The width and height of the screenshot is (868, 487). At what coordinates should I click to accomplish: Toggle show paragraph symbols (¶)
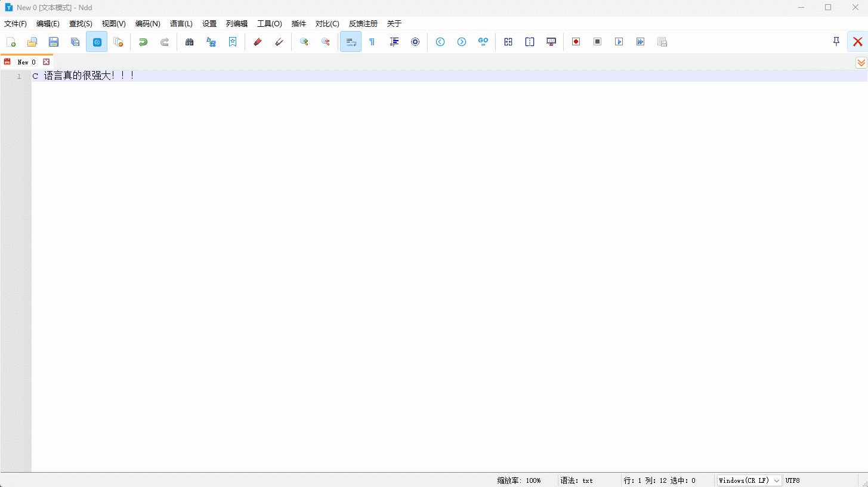pos(372,42)
